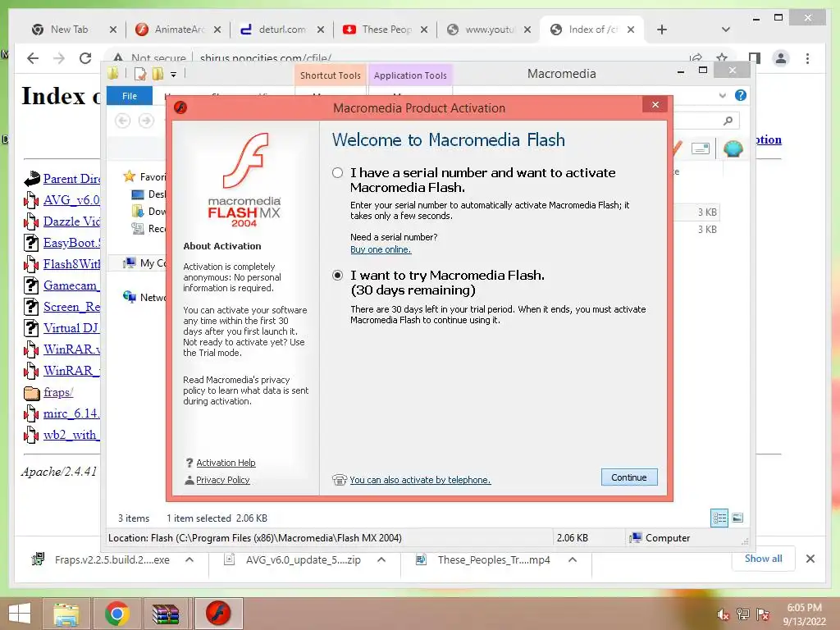Open WinRAR from the taskbar
This screenshot has width=840, height=630.
coord(166,614)
